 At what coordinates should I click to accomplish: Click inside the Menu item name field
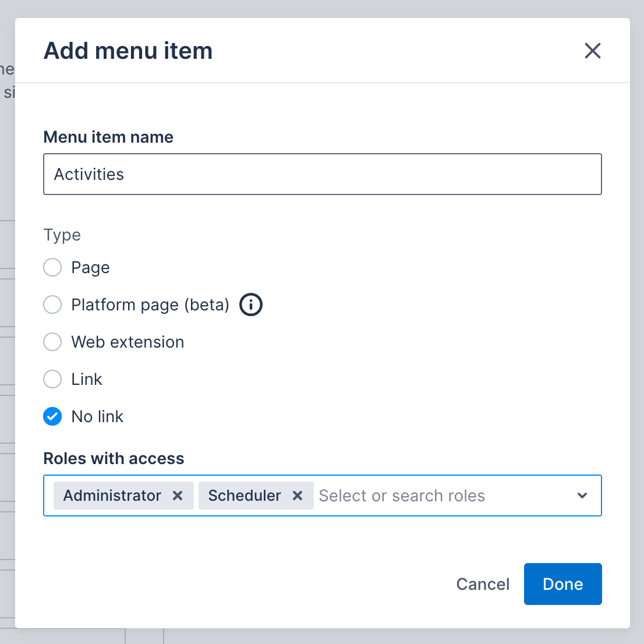[322, 174]
